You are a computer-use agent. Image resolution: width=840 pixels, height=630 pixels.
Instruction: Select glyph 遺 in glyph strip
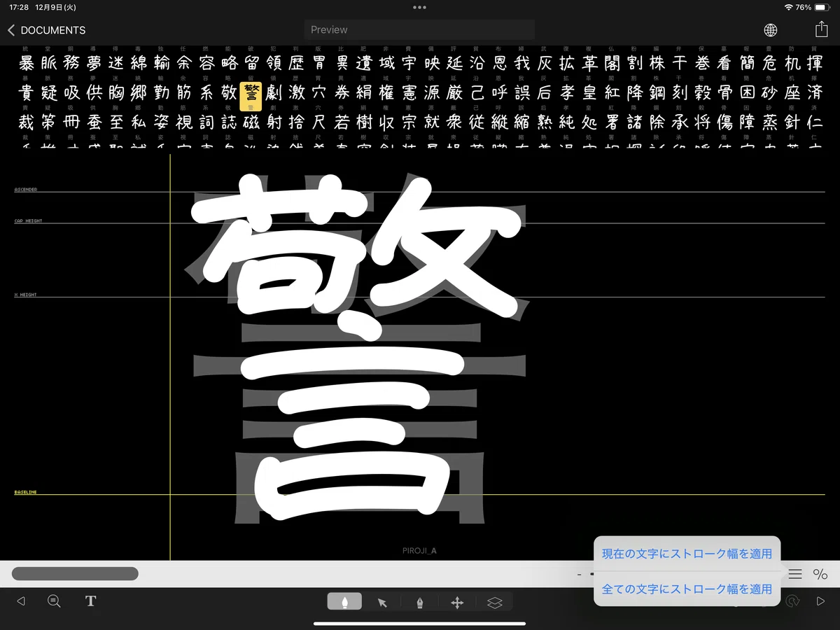364,63
